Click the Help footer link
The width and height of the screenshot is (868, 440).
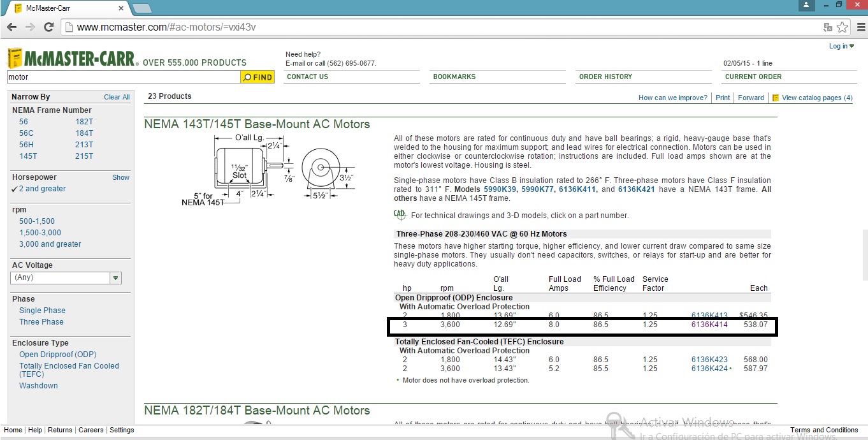pos(35,430)
